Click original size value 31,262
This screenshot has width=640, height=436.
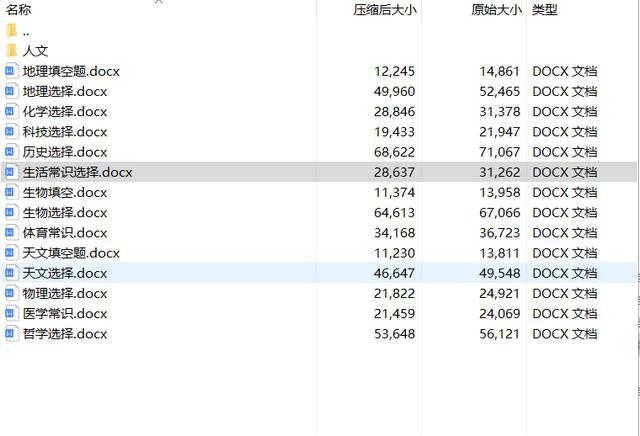(x=500, y=172)
